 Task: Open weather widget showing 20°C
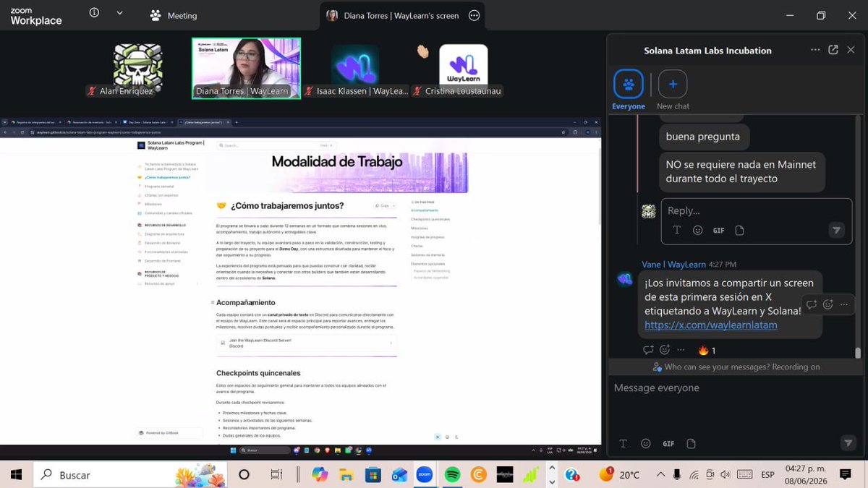(620, 475)
